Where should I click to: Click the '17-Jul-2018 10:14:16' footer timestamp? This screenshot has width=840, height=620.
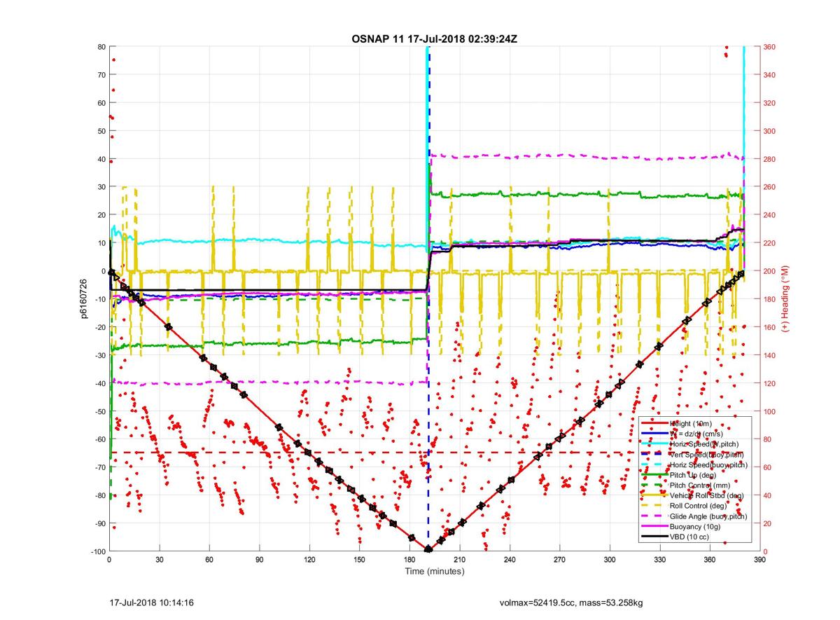click(x=153, y=602)
